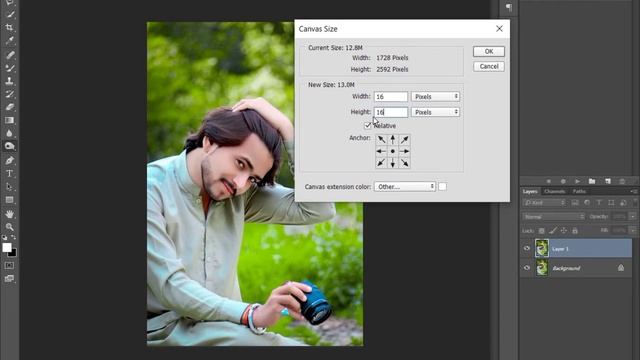Reset default foreground and background colors

point(4,237)
